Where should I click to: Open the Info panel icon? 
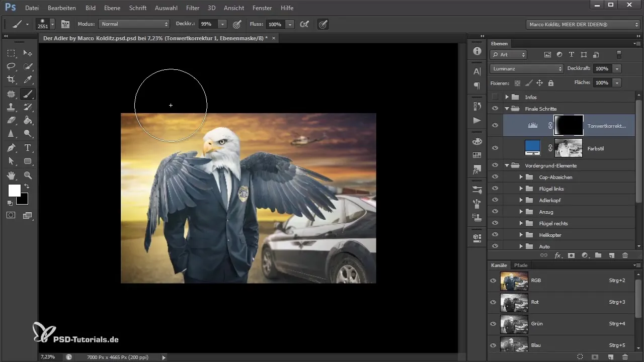tap(477, 52)
